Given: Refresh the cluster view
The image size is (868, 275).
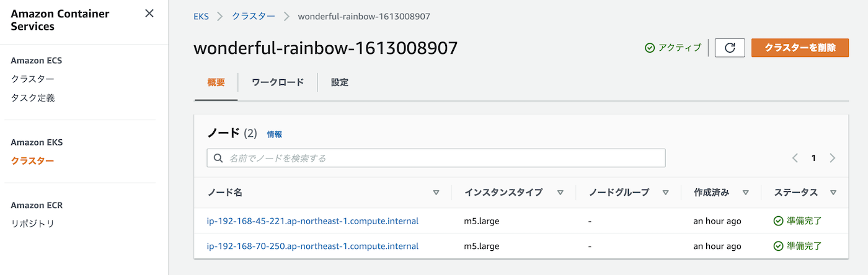Looking at the screenshot, I should 730,48.
